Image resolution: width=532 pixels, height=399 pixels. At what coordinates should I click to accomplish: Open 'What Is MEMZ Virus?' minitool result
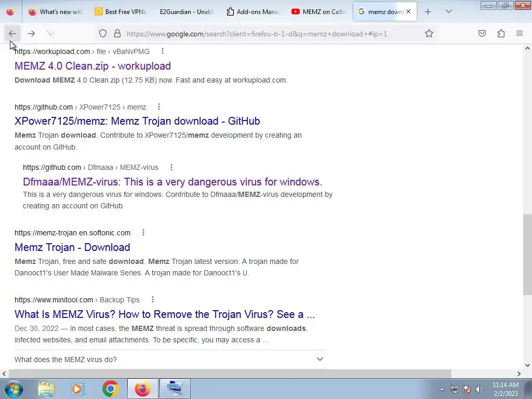click(x=165, y=314)
